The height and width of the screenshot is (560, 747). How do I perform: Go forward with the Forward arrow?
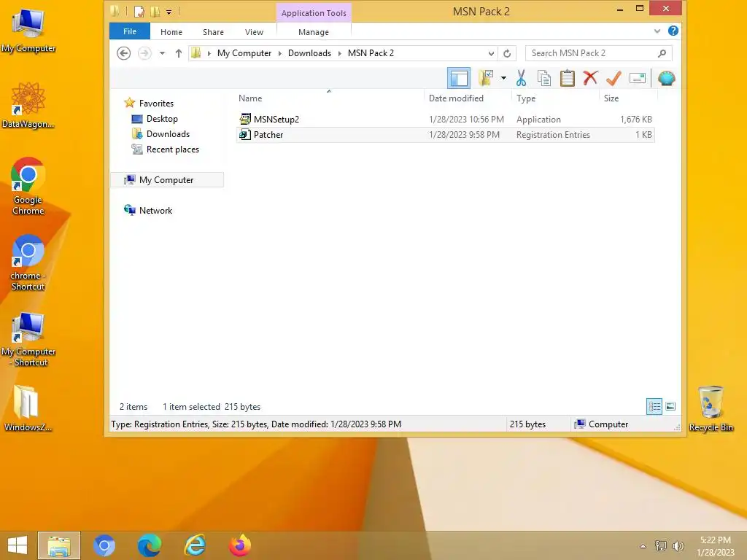pos(144,52)
